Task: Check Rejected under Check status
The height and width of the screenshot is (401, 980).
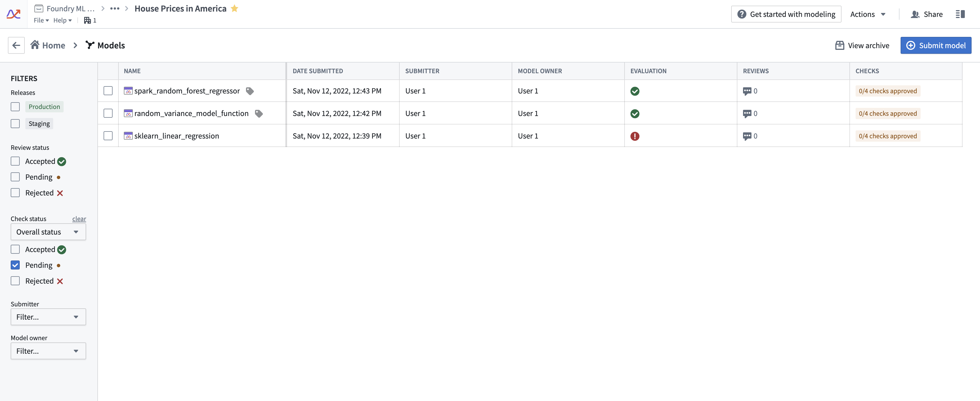Action: (15, 281)
